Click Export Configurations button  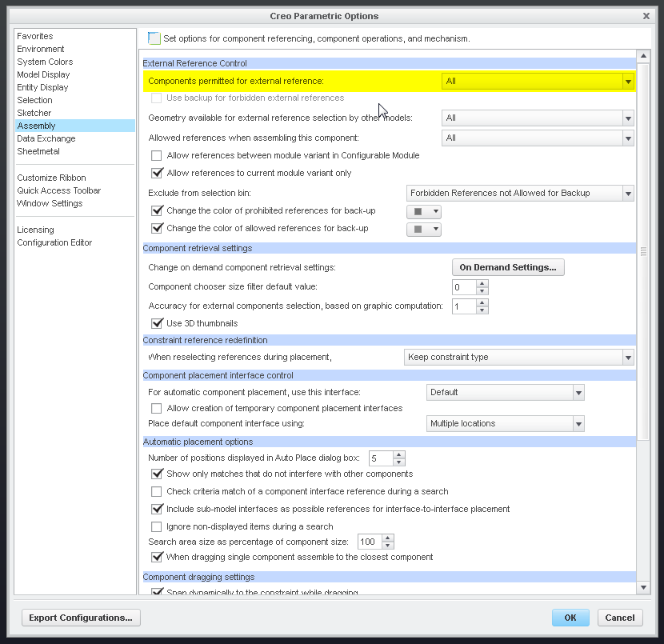click(x=81, y=618)
